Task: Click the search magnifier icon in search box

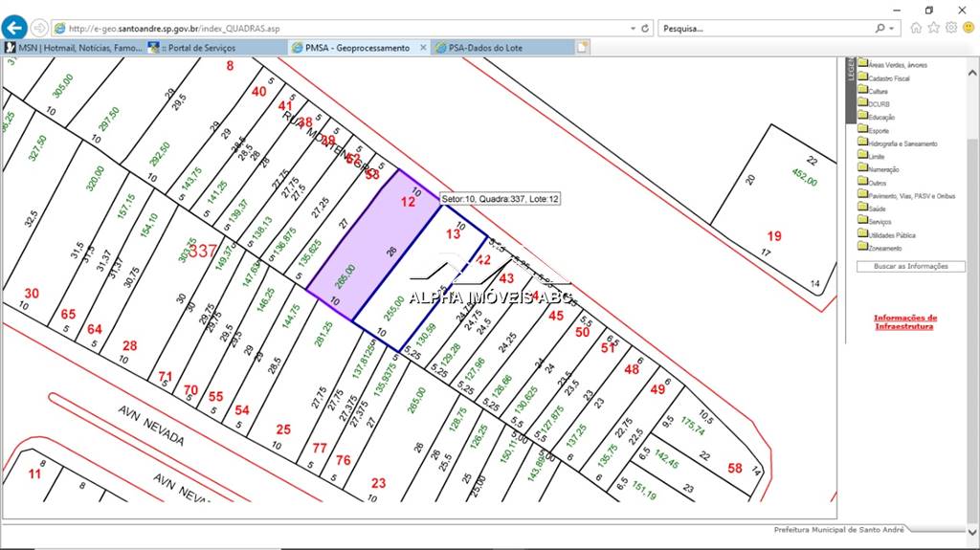Action: coord(880,29)
